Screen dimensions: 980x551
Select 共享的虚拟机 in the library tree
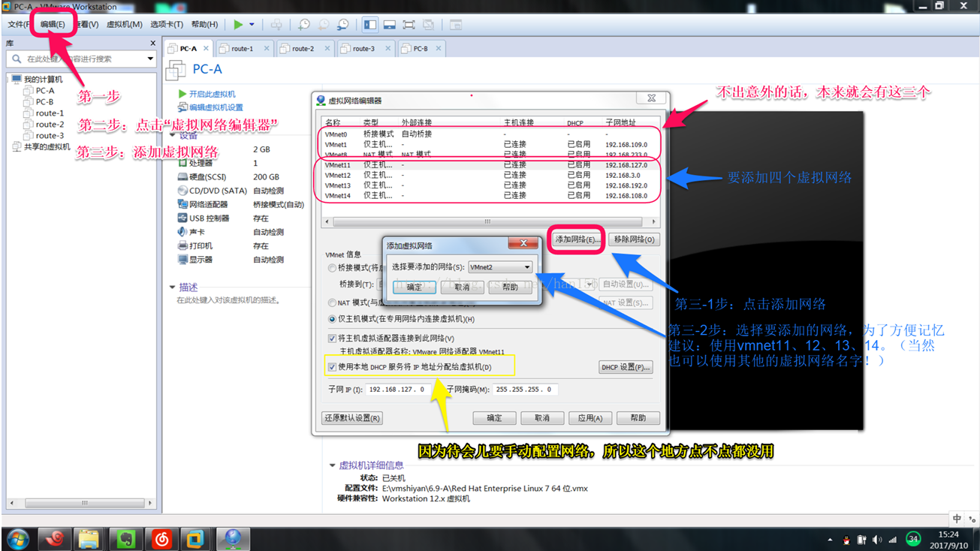click(x=47, y=147)
